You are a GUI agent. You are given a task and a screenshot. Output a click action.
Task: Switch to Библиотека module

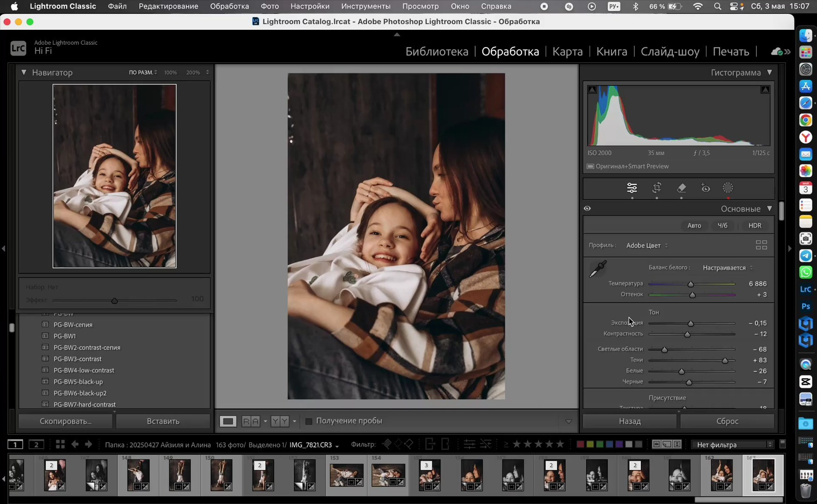coord(437,51)
